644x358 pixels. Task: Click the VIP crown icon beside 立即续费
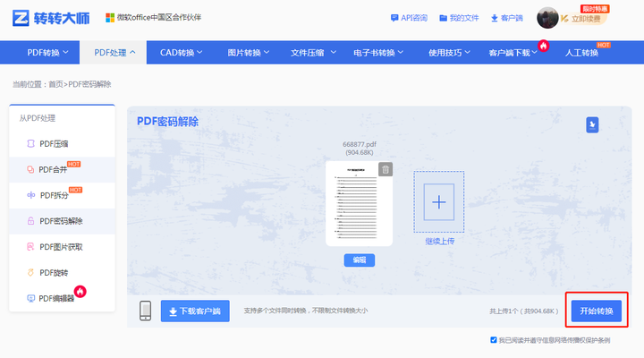pos(564,19)
